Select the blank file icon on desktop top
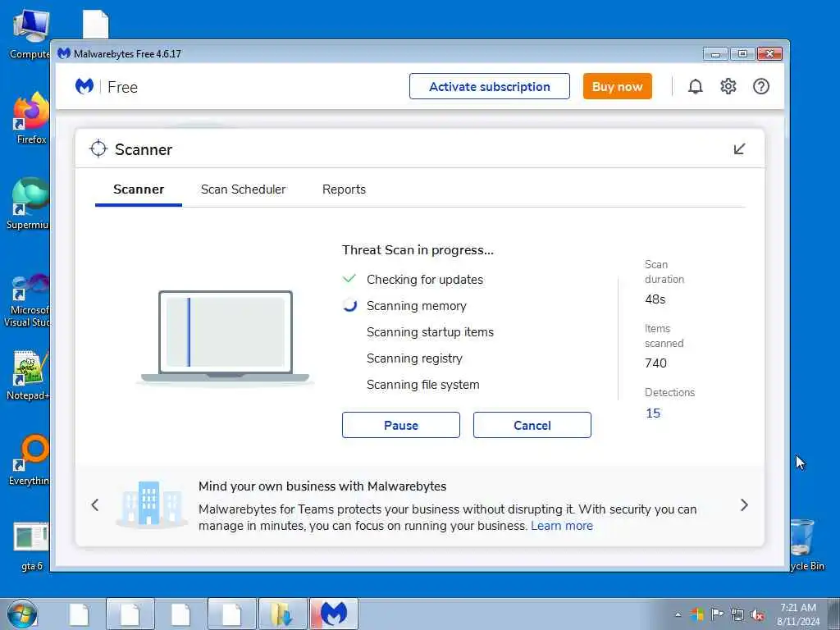Viewport: 840px width, 630px height. (95, 25)
